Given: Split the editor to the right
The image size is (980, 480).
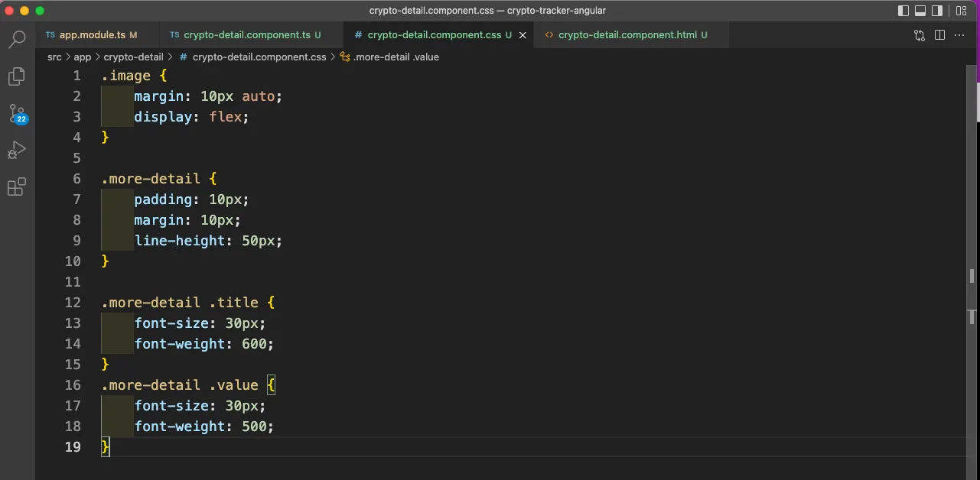Looking at the screenshot, I should pos(939,35).
